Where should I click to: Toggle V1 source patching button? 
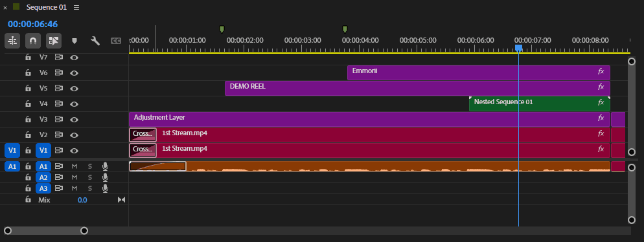click(x=12, y=151)
